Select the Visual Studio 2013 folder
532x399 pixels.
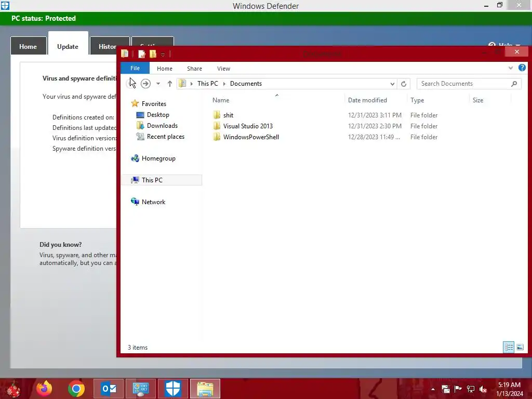[x=248, y=126]
